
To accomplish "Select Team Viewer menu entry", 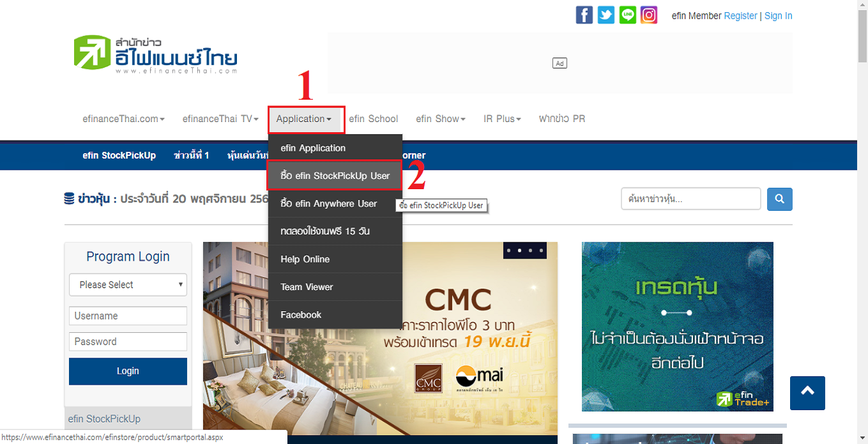I will point(335,287).
